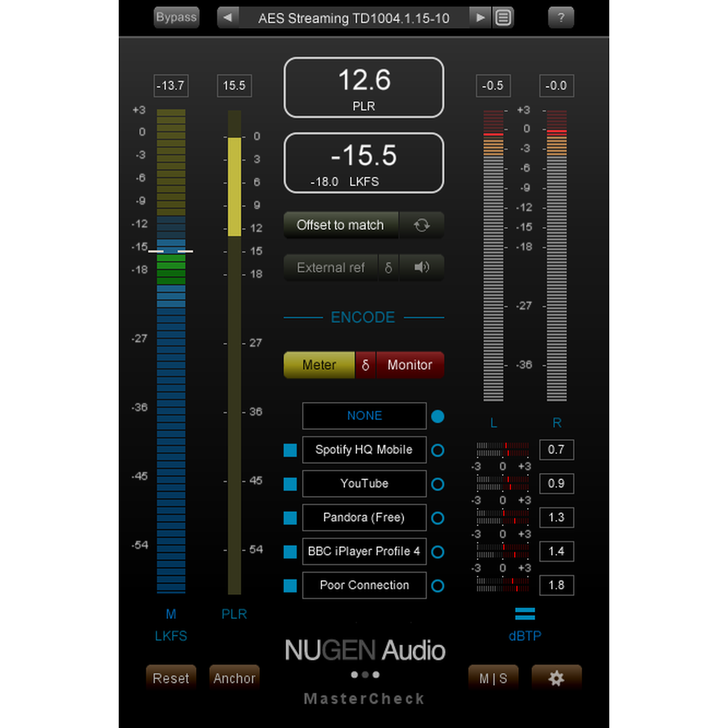Switch to Meter mode
The height and width of the screenshot is (728, 728).
[319, 365]
